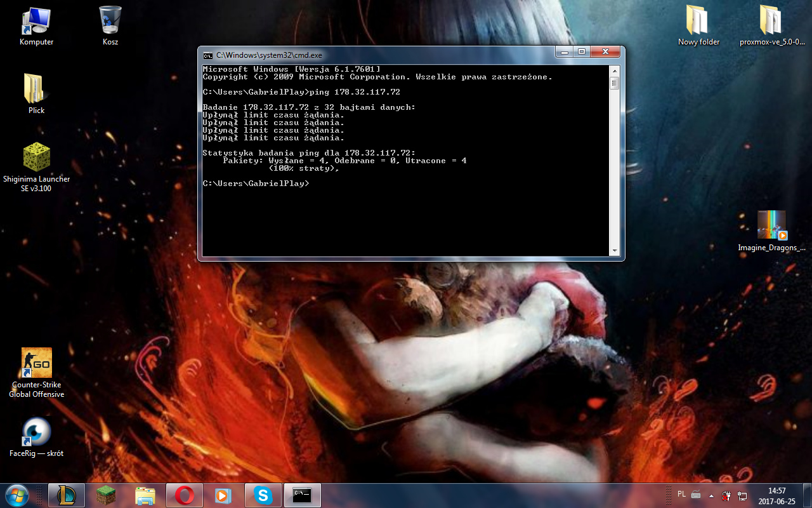Select the Komputer desktop icon

[36, 20]
